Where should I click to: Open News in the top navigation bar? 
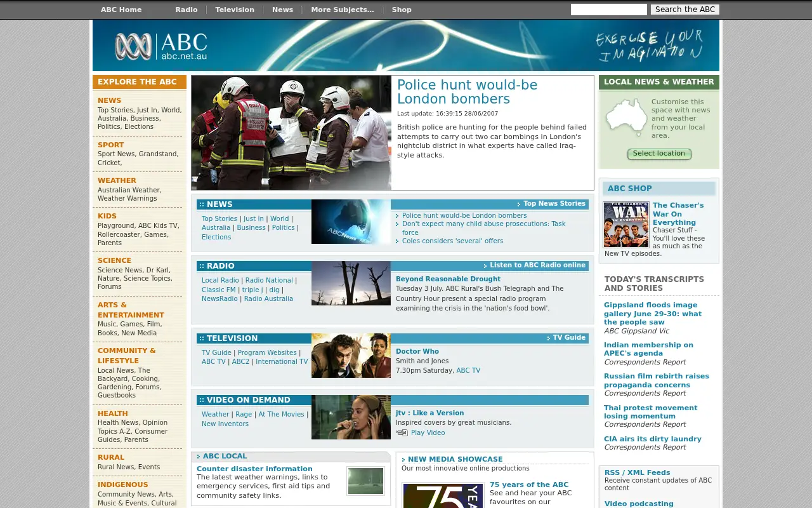click(x=282, y=10)
